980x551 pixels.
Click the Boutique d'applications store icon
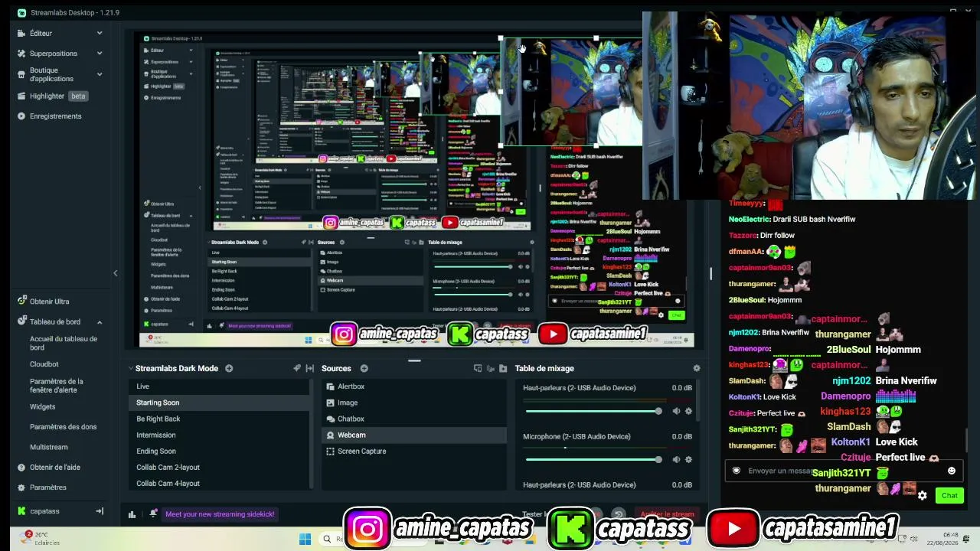click(x=21, y=74)
